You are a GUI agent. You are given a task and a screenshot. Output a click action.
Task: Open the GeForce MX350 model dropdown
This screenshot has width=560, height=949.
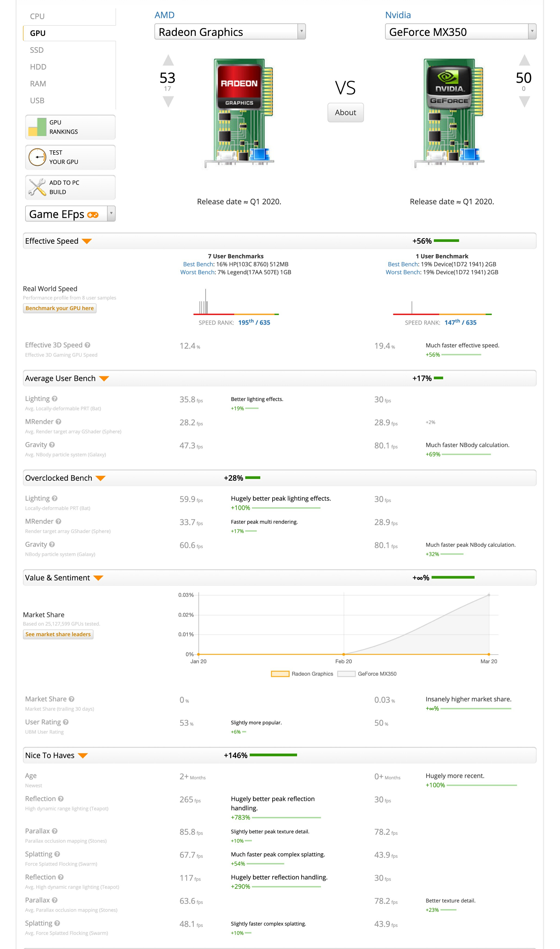coord(460,32)
